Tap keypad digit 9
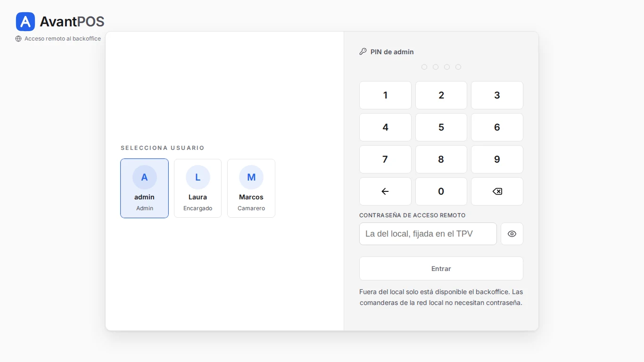 tap(497, 159)
